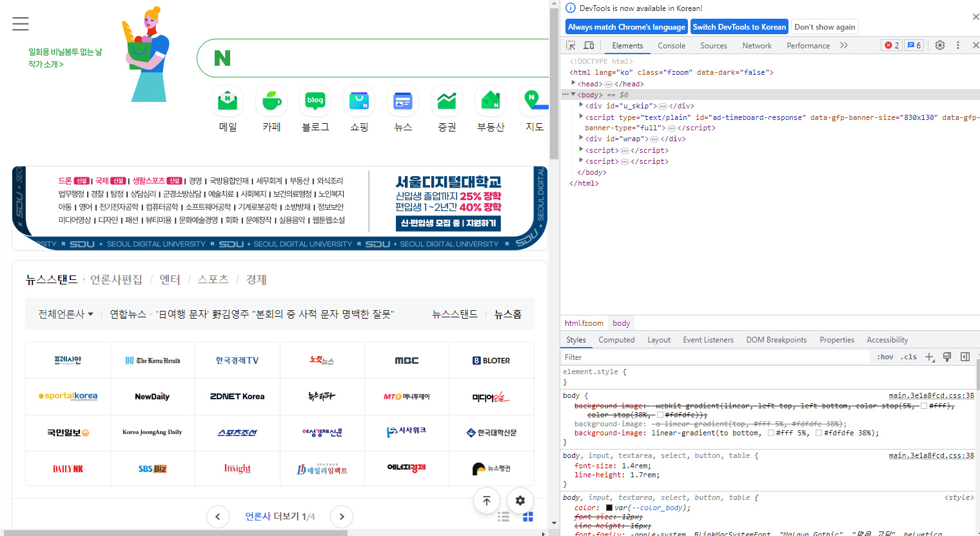Image resolution: width=980 pixels, height=536 pixels.
Task: Open the Real Estate (부동산) shortcut icon
Action: click(491, 101)
